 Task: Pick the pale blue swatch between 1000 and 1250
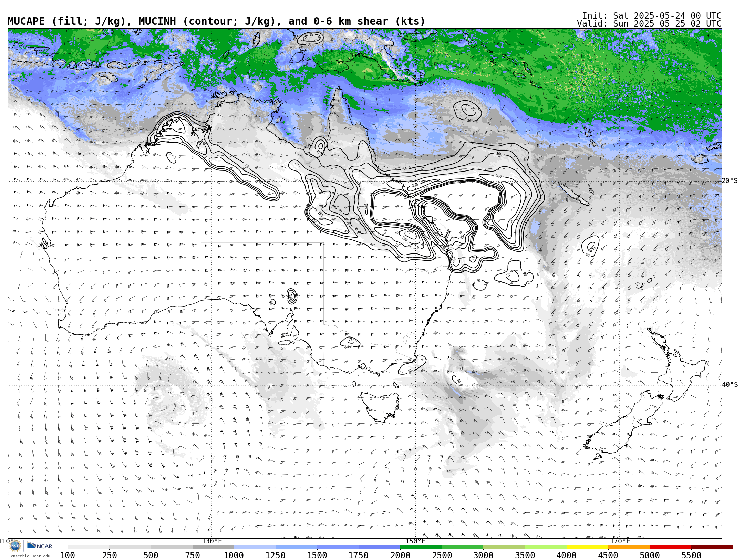pyautogui.click(x=255, y=547)
